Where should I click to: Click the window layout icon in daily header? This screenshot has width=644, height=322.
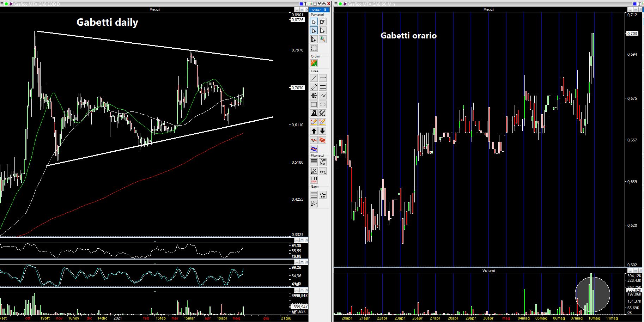click(315, 4)
